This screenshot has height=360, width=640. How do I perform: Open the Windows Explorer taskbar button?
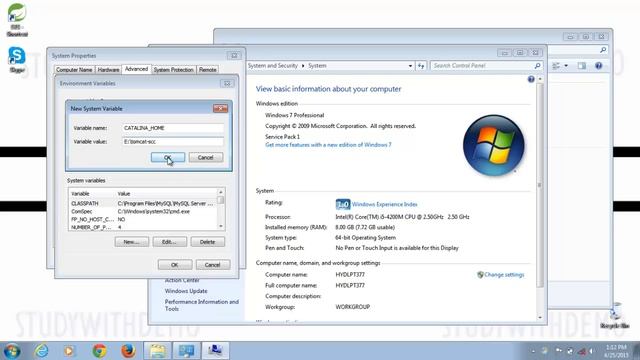coord(158,351)
